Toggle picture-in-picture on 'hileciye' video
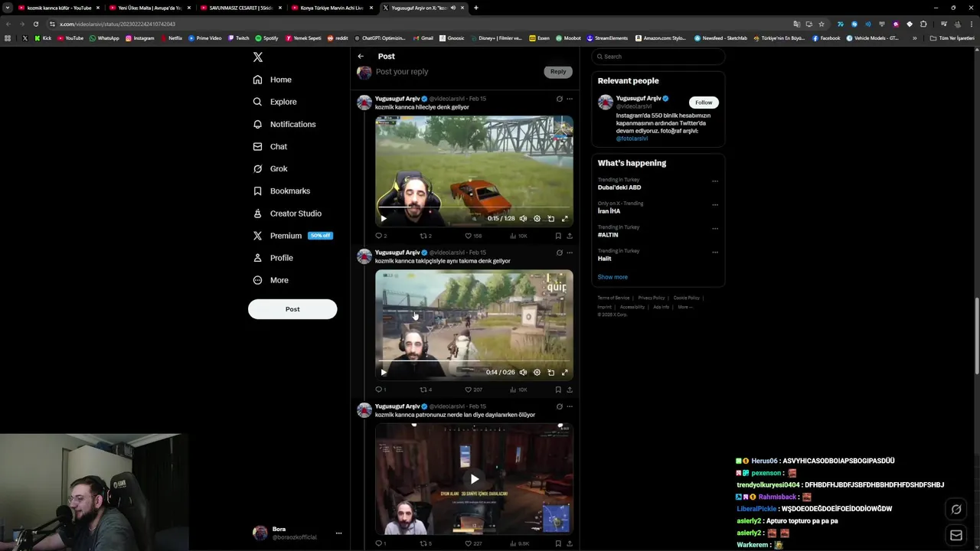This screenshot has width=980, height=551. click(x=551, y=219)
